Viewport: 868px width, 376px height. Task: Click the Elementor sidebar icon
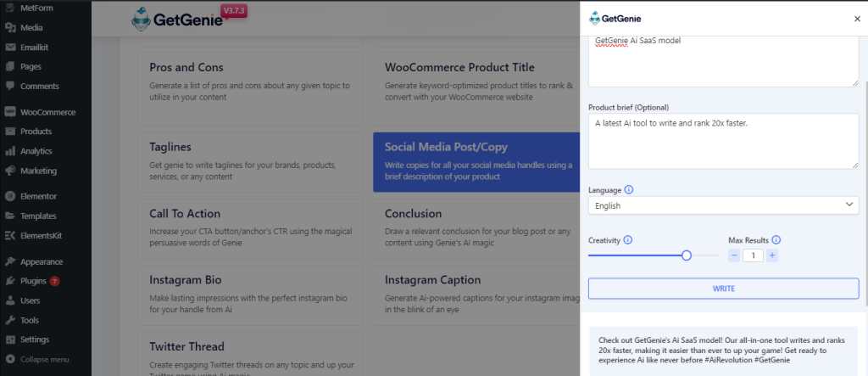pyautogui.click(x=10, y=196)
